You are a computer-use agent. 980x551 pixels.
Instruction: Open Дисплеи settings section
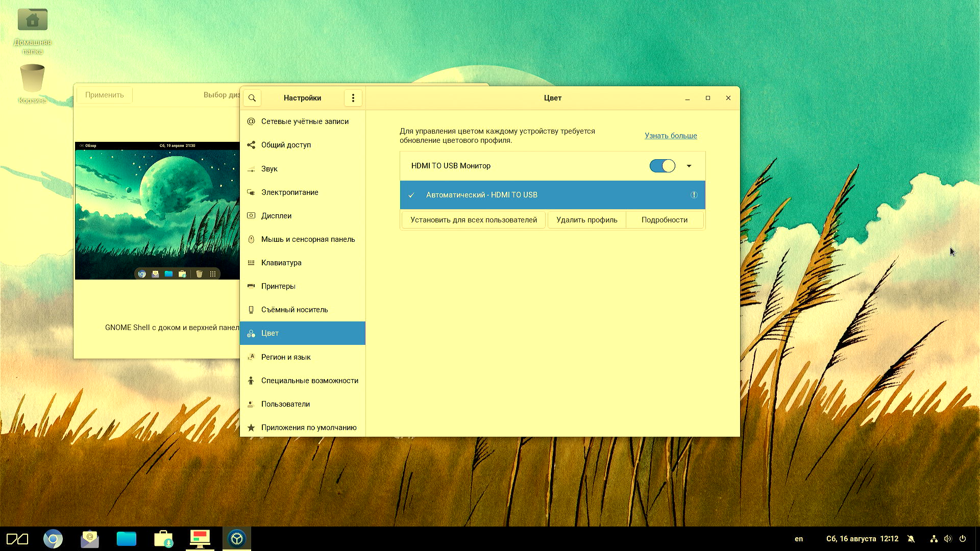click(x=276, y=216)
